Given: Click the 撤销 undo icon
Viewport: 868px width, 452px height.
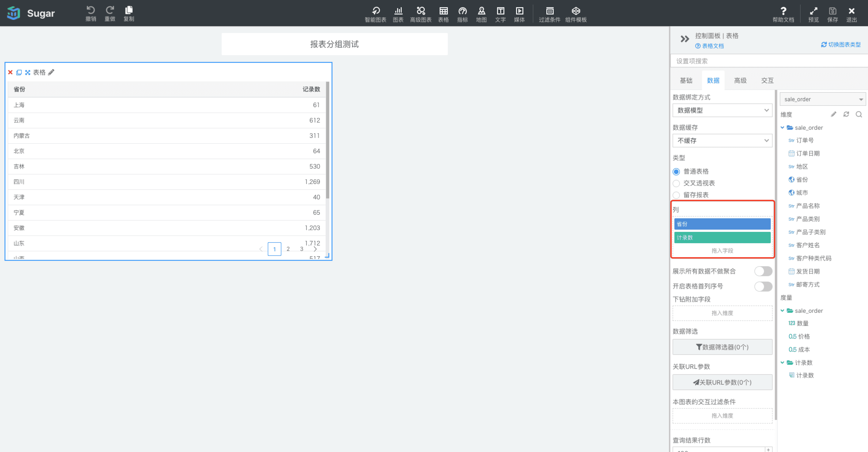Looking at the screenshot, I should 91,14.
